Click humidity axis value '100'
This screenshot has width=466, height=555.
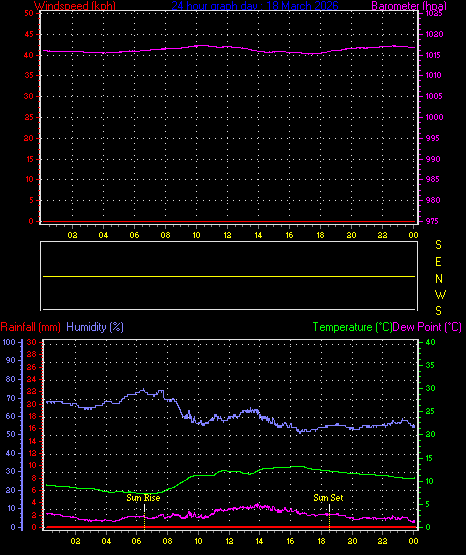pyautogui.click(x=9, y=342)
